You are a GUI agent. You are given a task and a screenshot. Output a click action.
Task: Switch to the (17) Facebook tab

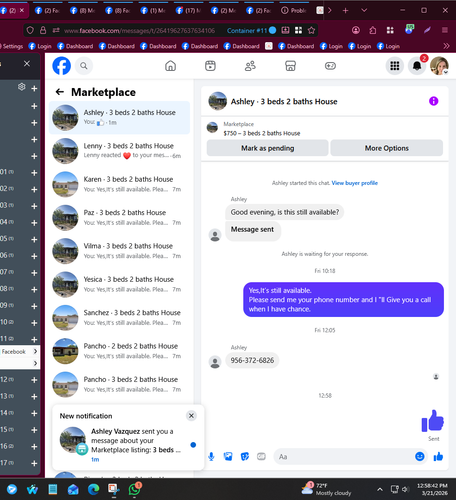pyautogui.click(x=188, y=11)
